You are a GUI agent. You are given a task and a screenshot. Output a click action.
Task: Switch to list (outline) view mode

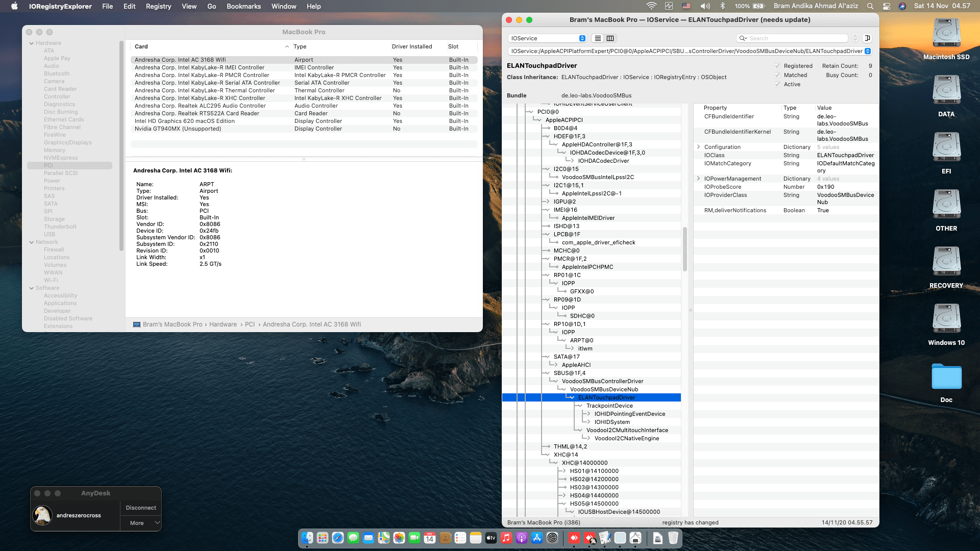tap(598, 38)
